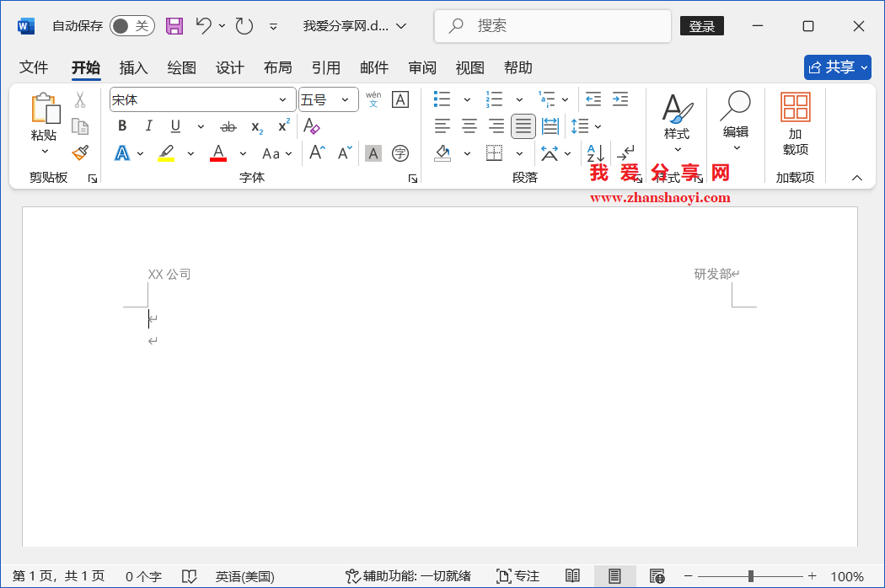Apply bullet list formatting
This screenshot has height=588, width=885.
(442, 99)
